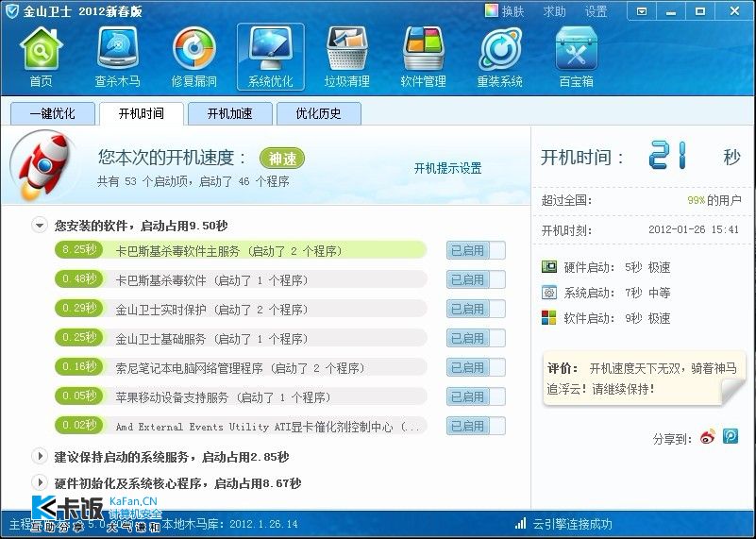Open 重装系统 reinstall system icon
The width and height of the screenshot is (756, 539).
499,58
